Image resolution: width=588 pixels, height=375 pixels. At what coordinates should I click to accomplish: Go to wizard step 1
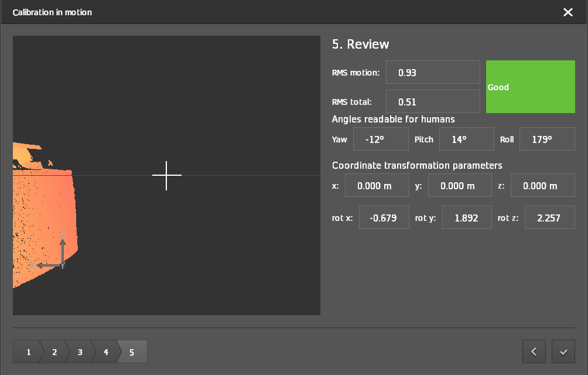coord(28,352)
